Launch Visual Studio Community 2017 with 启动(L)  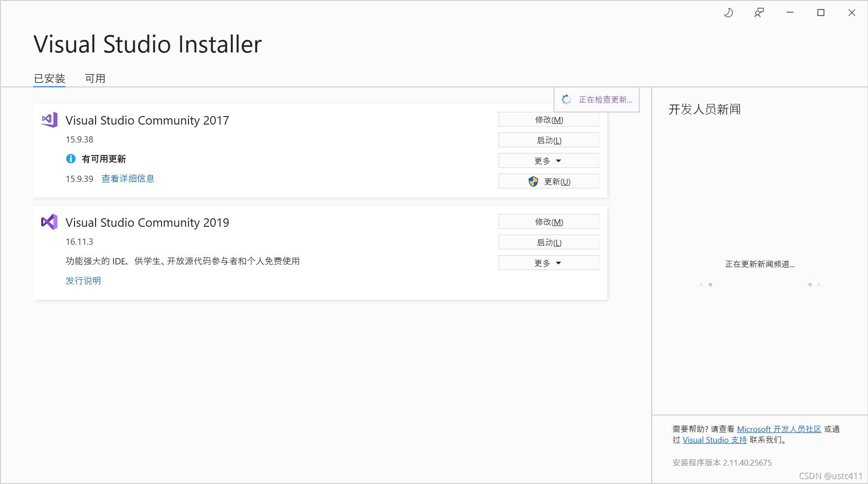549,140
